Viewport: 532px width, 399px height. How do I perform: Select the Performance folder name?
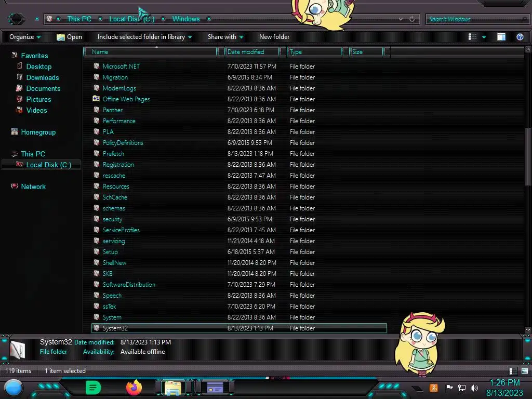point(119,121)
